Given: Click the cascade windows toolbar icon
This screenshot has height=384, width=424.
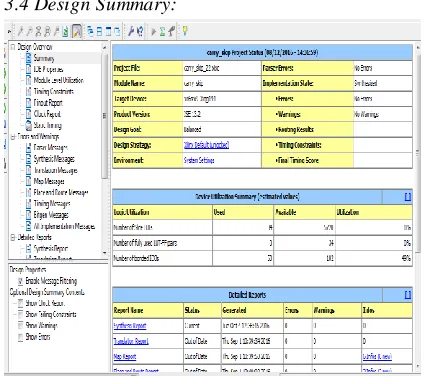Looking at the screenshot, I should click(x=91, y=31).
